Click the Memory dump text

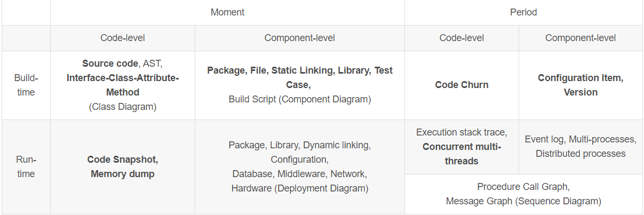click(x=123, y=174)
